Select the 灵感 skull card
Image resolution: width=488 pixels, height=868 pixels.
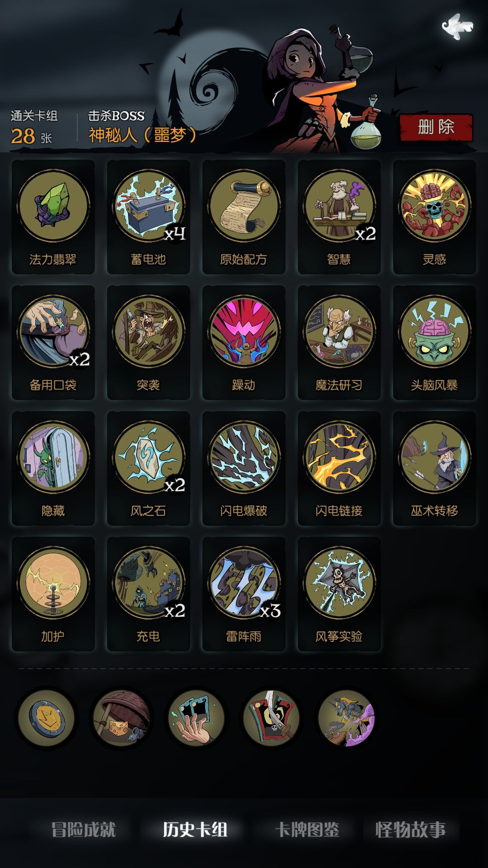pos(435,217)
